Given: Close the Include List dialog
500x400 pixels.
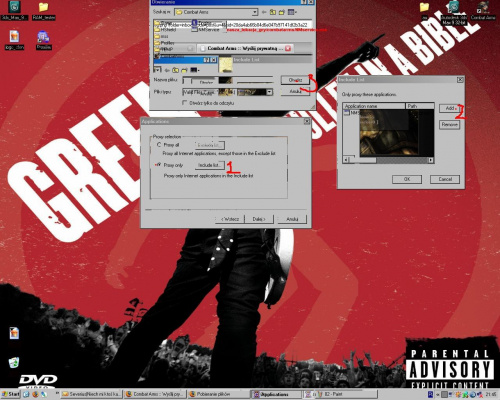Looking at the screenshot, I should pyautogui.click(x=460, y=80).
